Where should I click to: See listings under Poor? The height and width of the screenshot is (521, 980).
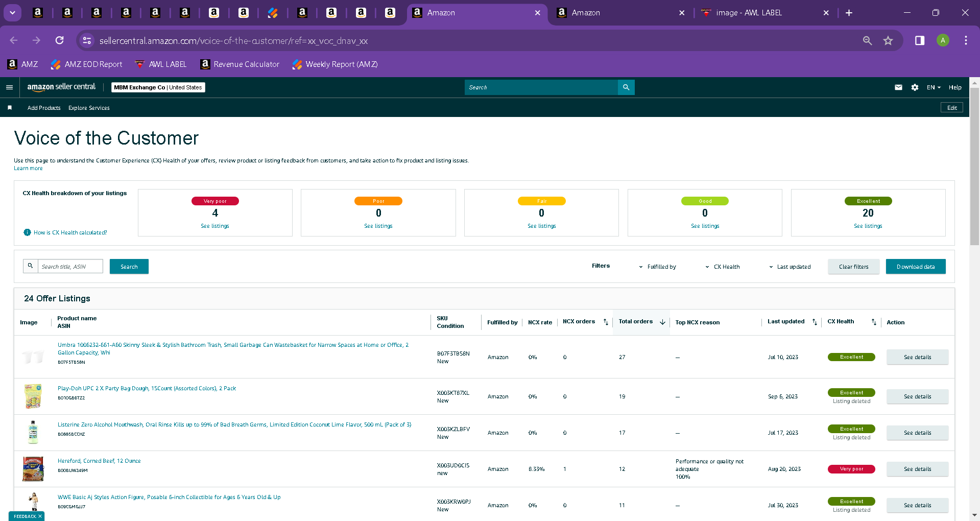pyautogui.click(x=378, y=226)
